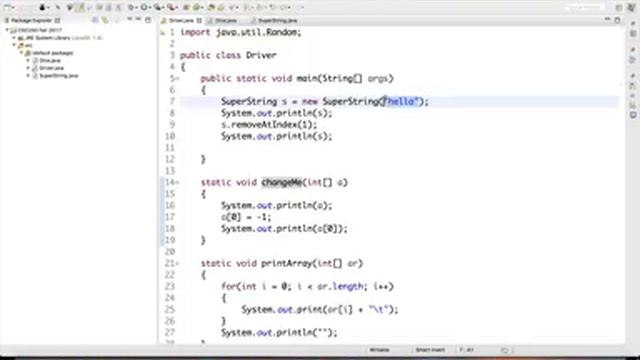Toggle Link with Editor in Package Explorer
640x360 pixels.
coord(106,20)
